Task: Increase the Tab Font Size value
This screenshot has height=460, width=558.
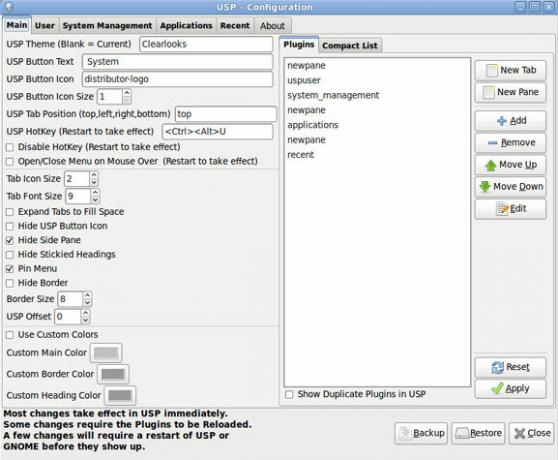Action: [95, 192]
